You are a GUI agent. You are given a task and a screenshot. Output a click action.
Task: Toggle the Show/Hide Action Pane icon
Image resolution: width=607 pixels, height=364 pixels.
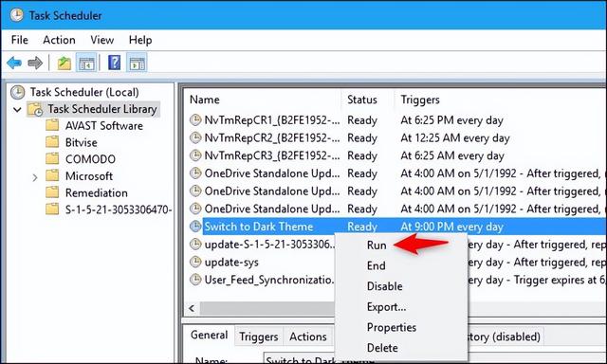coord(137,63)
